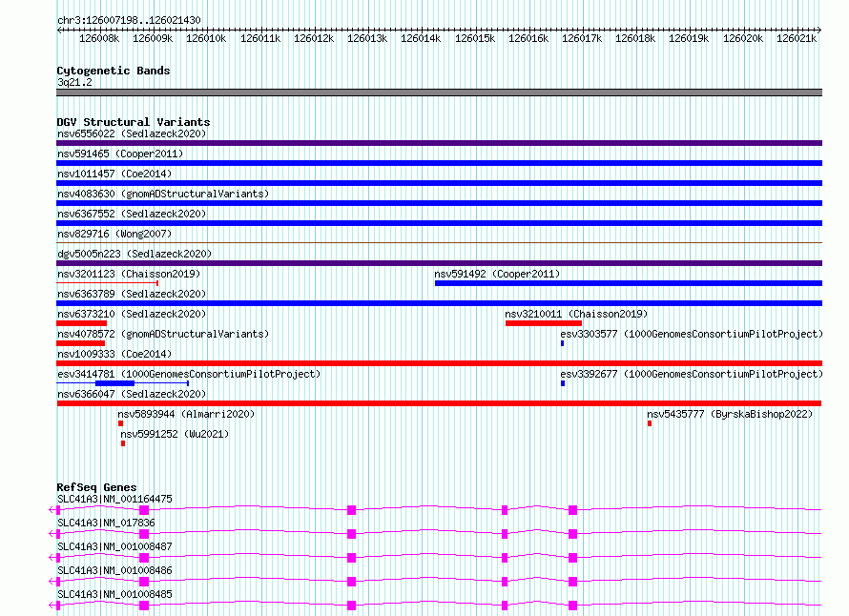Open the esv3414781 1000GenomesConsortiumPilotProject label
Image resolution: width=849 pixels, height=616 pixels.
(x=189, y=374)
